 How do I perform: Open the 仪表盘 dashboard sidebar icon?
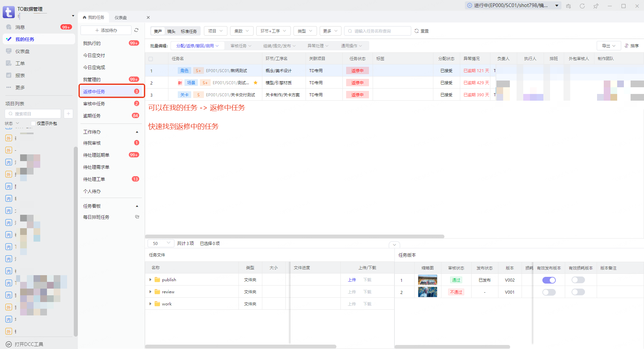[x=9, y=51]
